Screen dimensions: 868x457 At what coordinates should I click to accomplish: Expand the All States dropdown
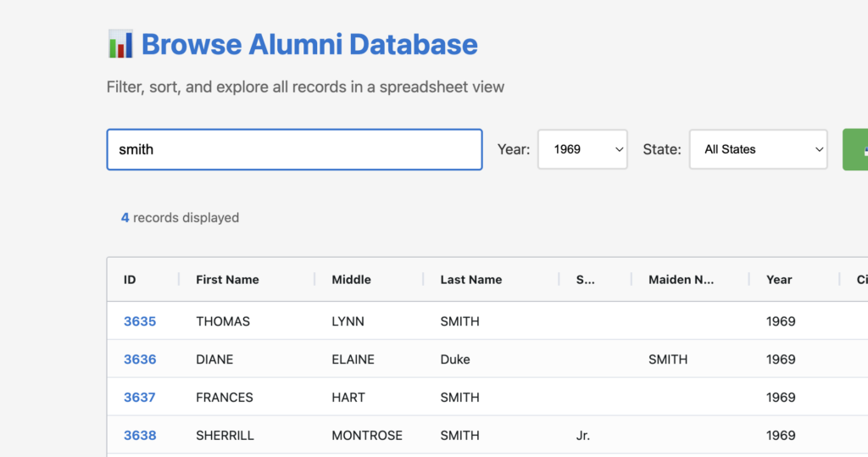pos(758,149)
